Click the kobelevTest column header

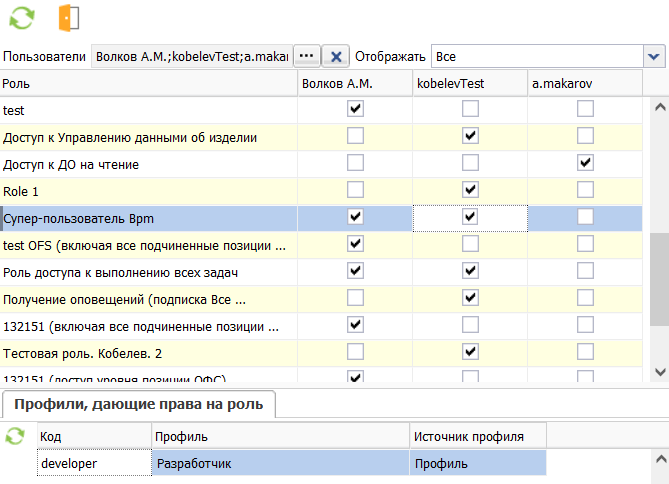coord(470,84)
